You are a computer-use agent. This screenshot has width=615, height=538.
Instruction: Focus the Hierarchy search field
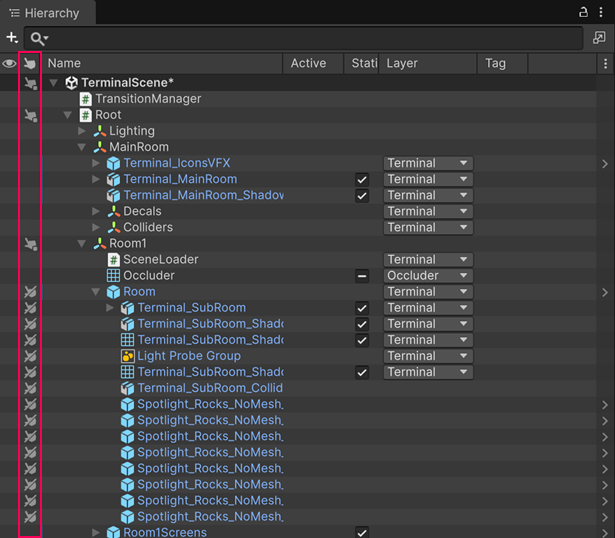(x=303, y=38)
